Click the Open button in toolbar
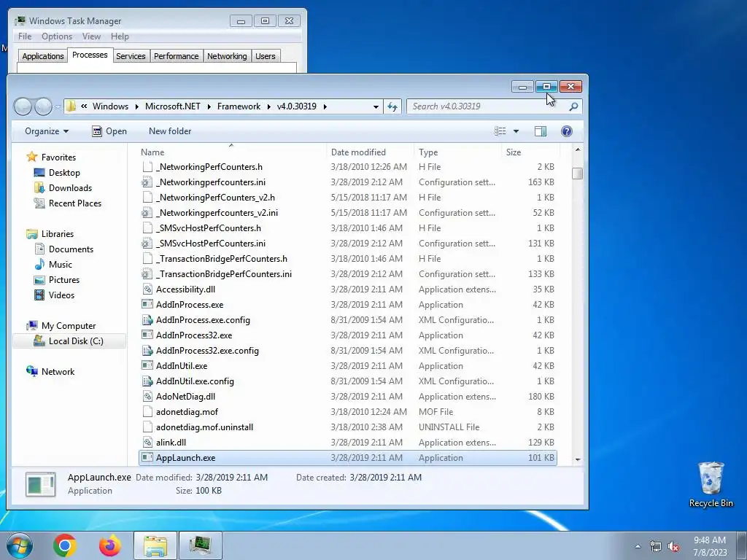This screenshot has width=747, height=560. 109,131
